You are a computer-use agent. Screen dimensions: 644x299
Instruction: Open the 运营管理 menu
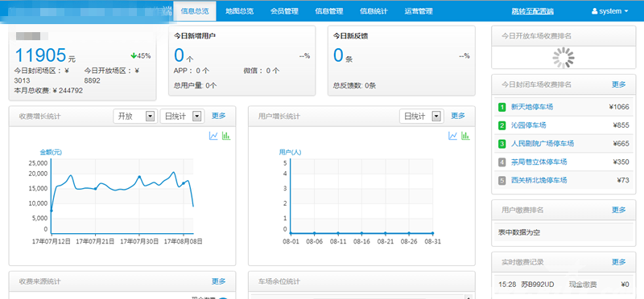(419, 11)
